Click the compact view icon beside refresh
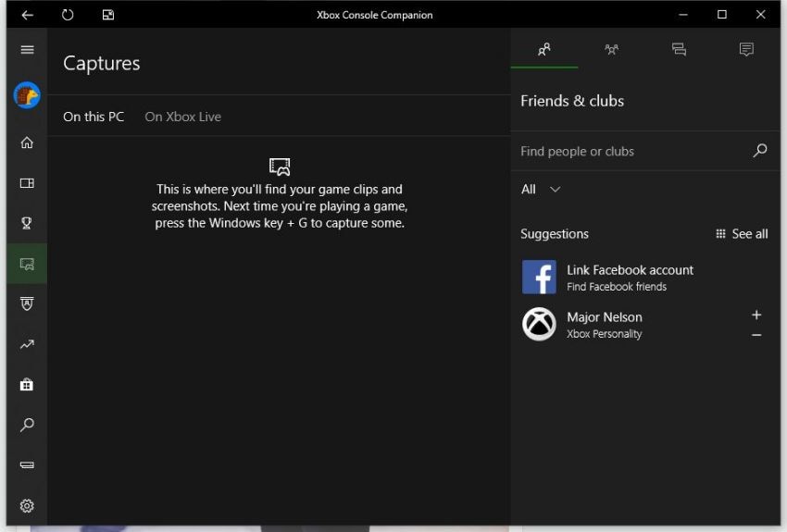The image size is (787, 532). pos(108,15)
